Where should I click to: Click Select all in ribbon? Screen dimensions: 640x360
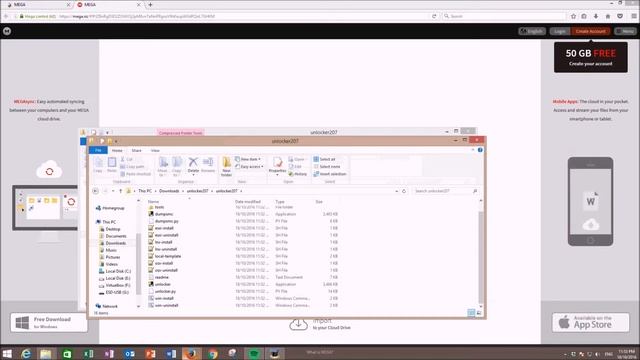(x=324, y=159)
